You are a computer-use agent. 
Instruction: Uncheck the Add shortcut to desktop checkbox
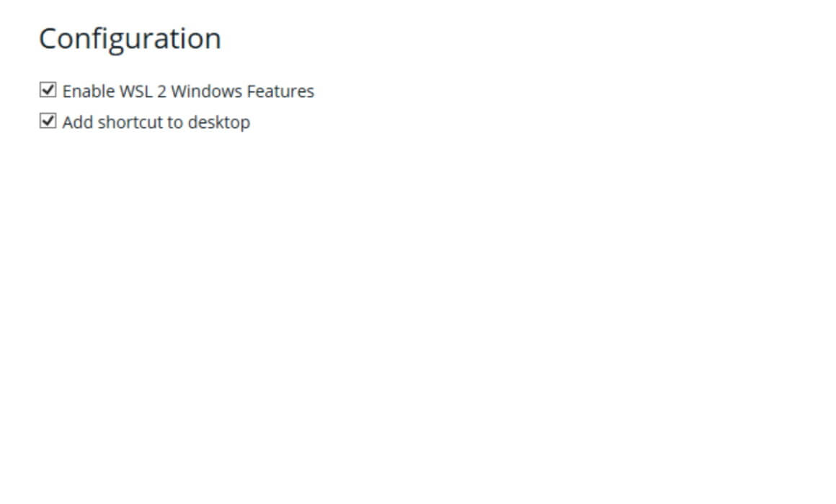(x=48, y=121)
